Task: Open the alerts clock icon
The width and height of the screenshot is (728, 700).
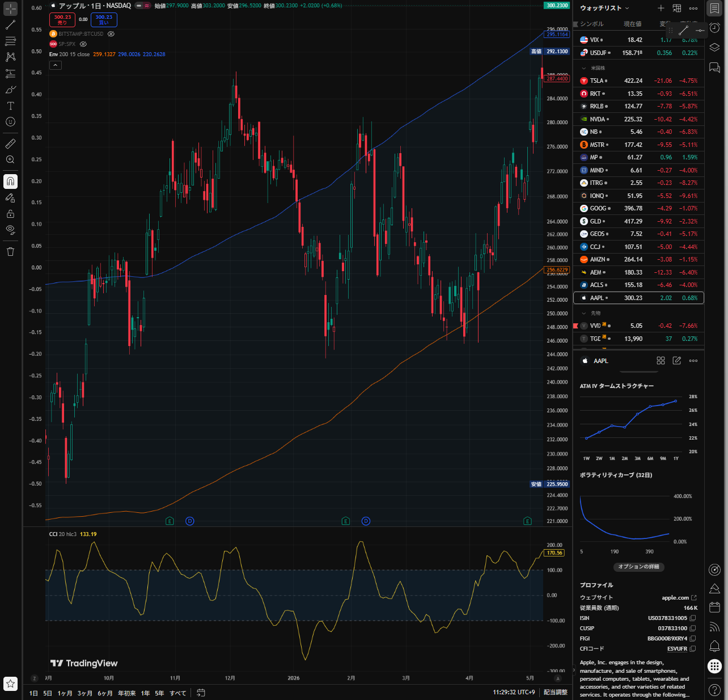Action: (x=714, y=28)
